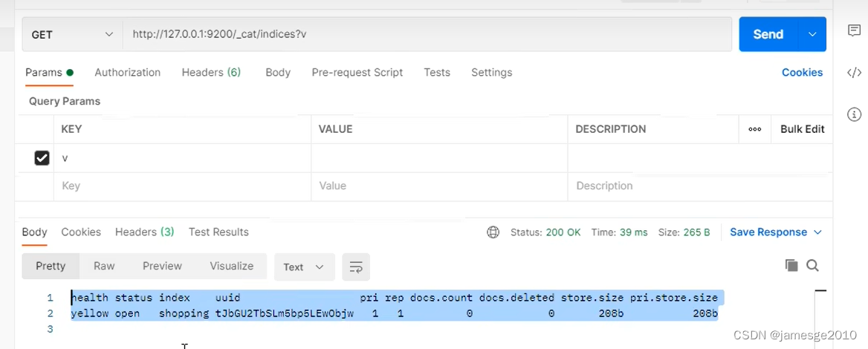
Task: Click the empty Value placeholder field
Action: tap(439, 186)
